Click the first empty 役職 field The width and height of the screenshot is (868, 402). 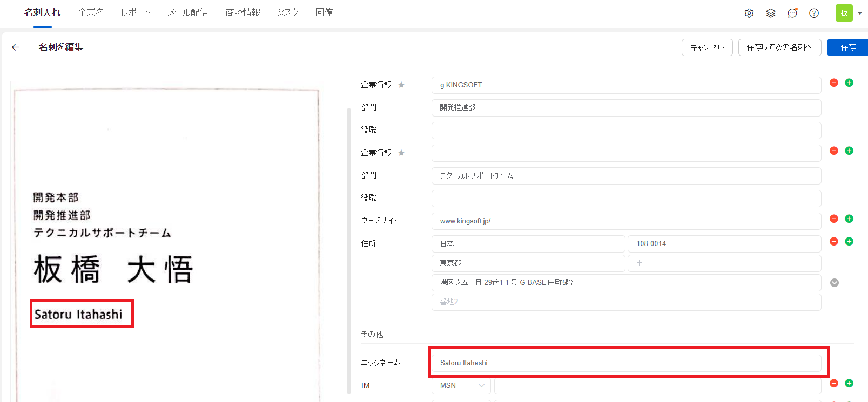(627, 131)
